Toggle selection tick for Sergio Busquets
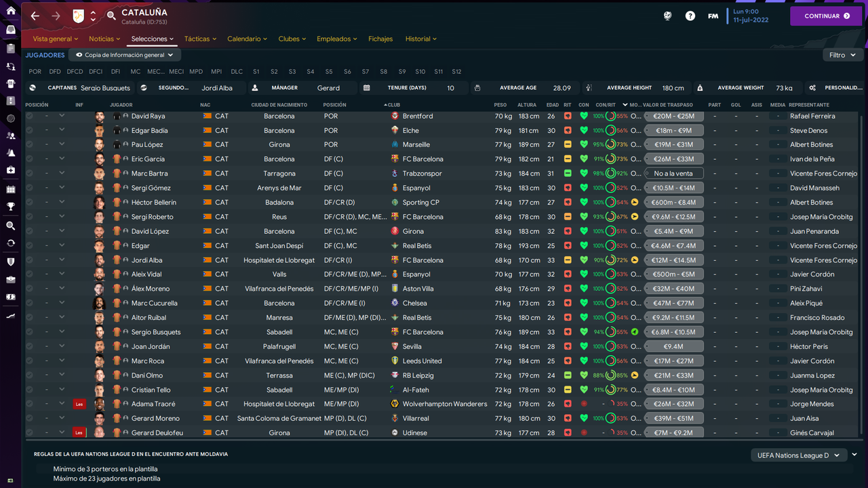This screenshot has height=488, width=868. click(x=29, y=332)
